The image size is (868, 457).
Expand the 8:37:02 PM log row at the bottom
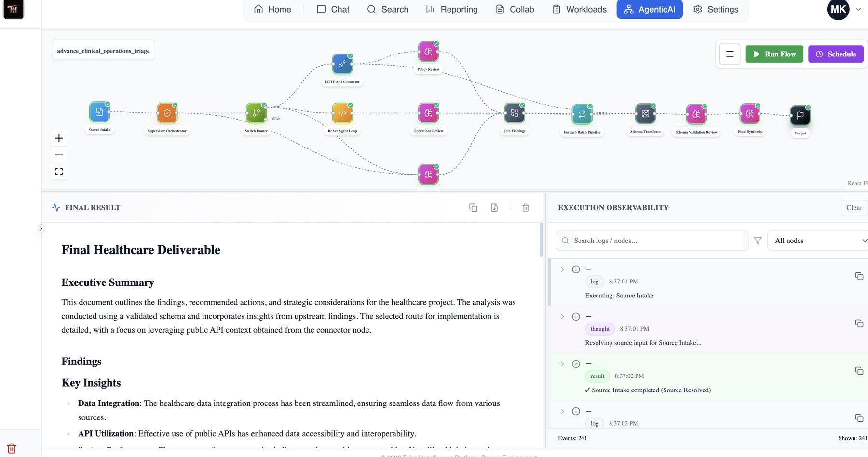[x=562, y=411]
